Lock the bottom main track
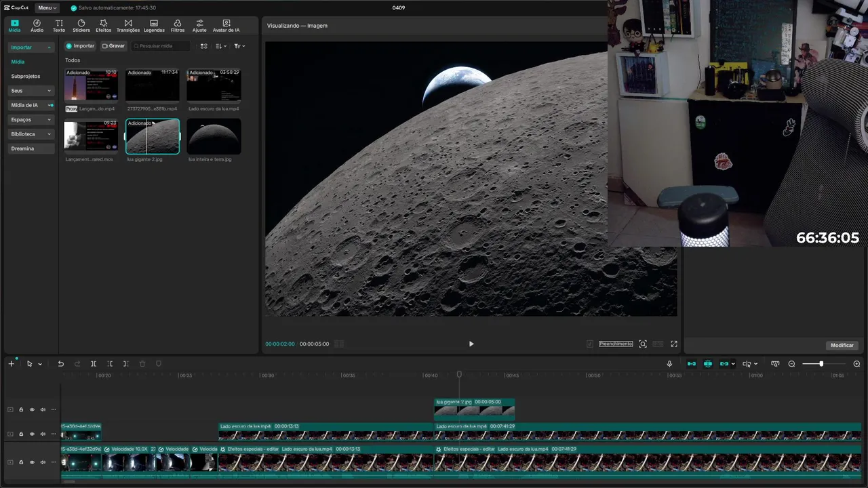Viewport: 868px width, 488px height. click(21, 462)
